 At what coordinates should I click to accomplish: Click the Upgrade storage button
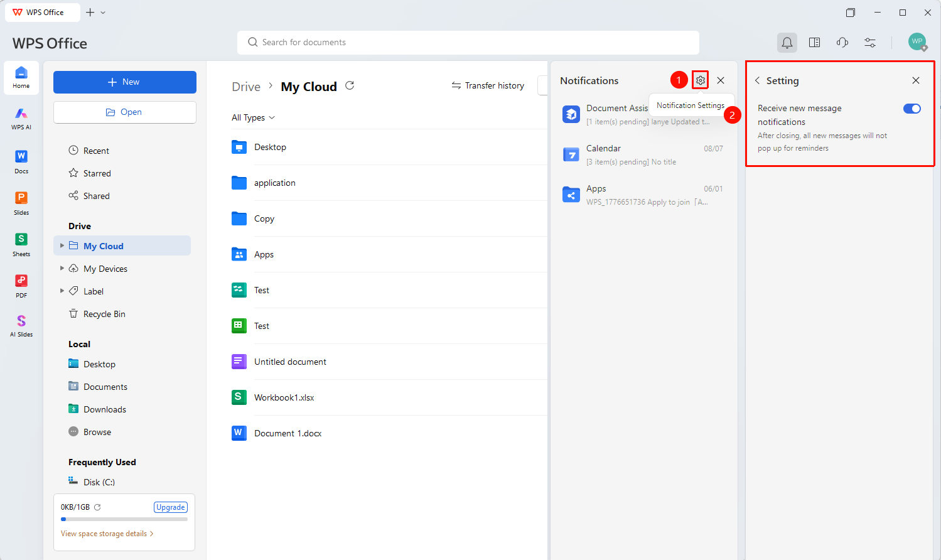point(171,507)
